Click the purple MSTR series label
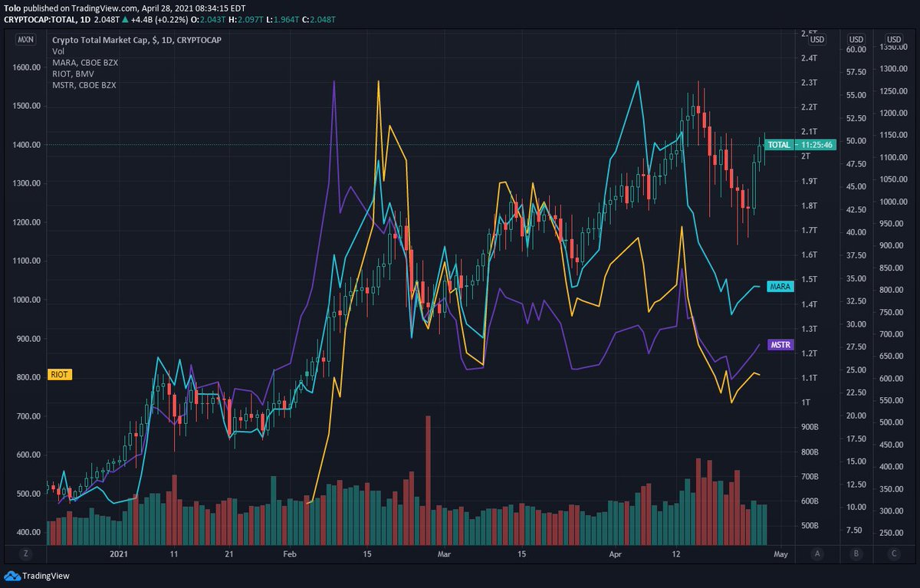 click(780, 345)
